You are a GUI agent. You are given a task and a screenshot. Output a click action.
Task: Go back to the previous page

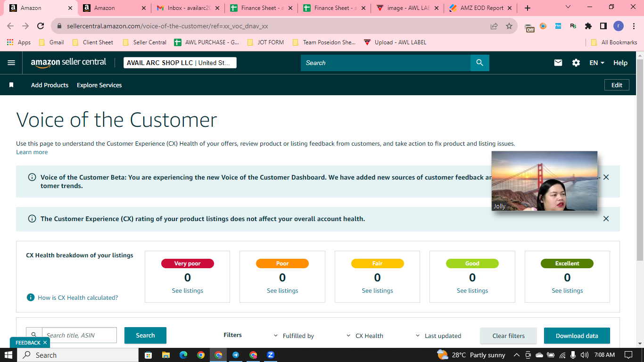click(10, 26)
